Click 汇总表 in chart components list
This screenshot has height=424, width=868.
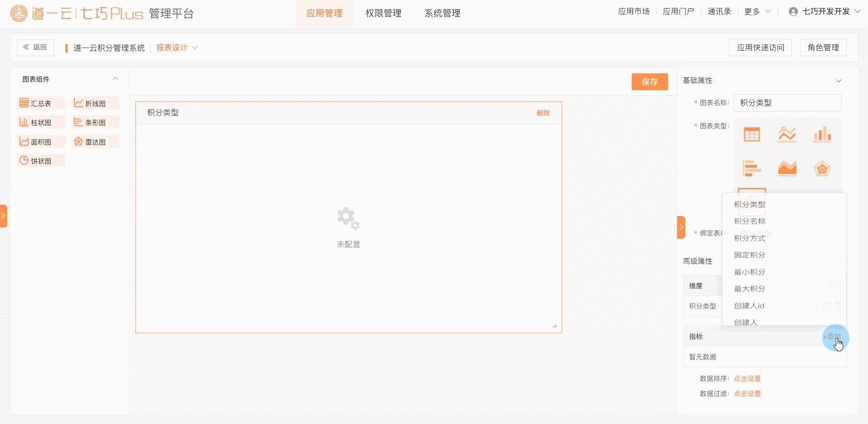(41, 103)
